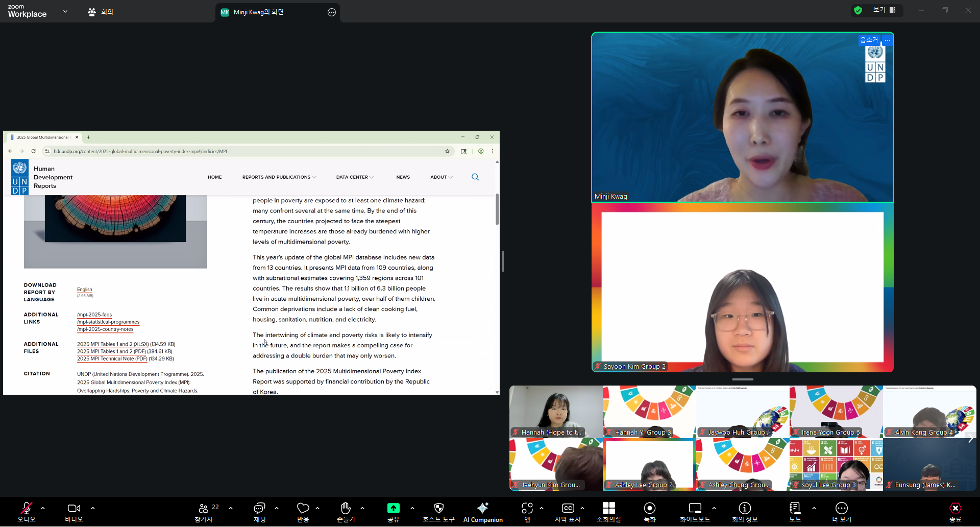Expand video options arrow

[x=93, y=508]
